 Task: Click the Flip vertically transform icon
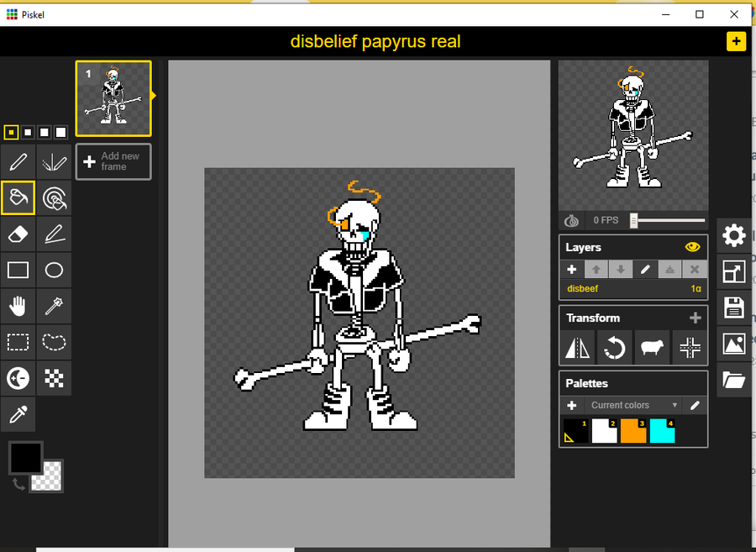coord(577,348)
